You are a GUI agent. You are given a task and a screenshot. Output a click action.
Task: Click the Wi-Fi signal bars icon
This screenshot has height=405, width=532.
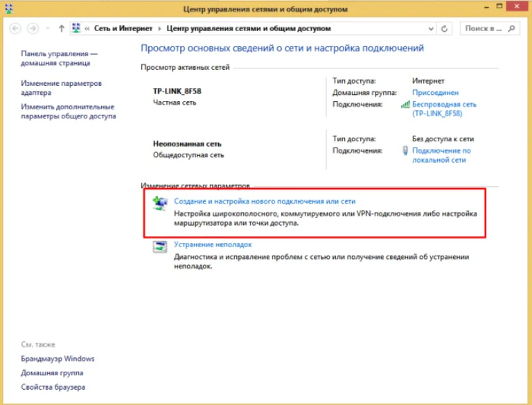pyautogui.click(x=405, y=104)
